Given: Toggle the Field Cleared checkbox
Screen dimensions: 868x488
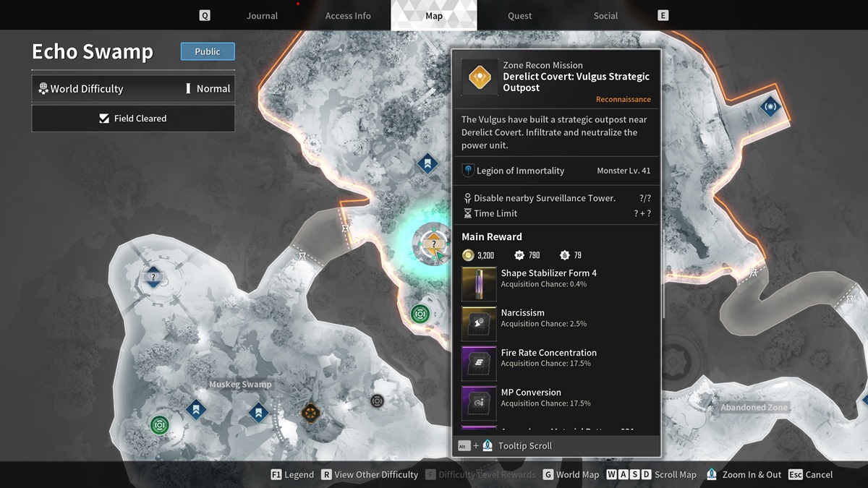Looking at the screenshot, I should (105, 119).
